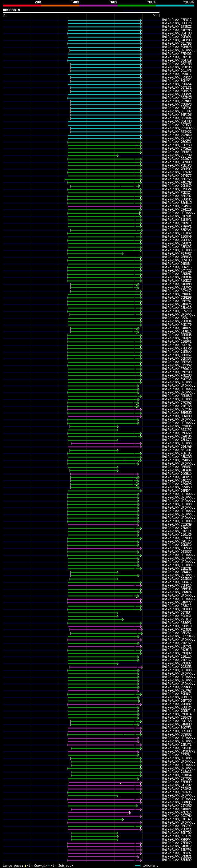Click the short green bar for UniRef100_Q677G9

click(93, 156)
